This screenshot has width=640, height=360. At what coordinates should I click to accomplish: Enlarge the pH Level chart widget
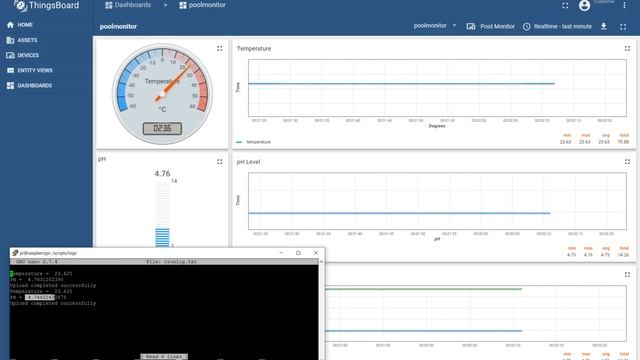pos(627,162)
